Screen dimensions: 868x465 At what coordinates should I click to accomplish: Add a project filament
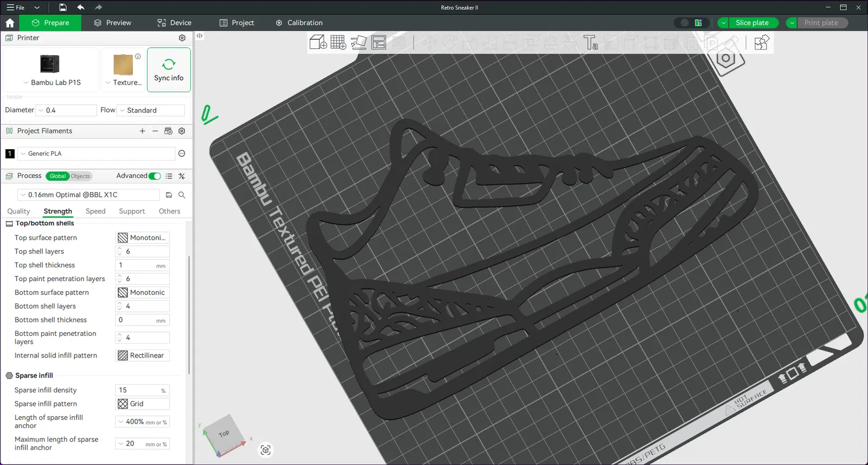pos(142,131)
